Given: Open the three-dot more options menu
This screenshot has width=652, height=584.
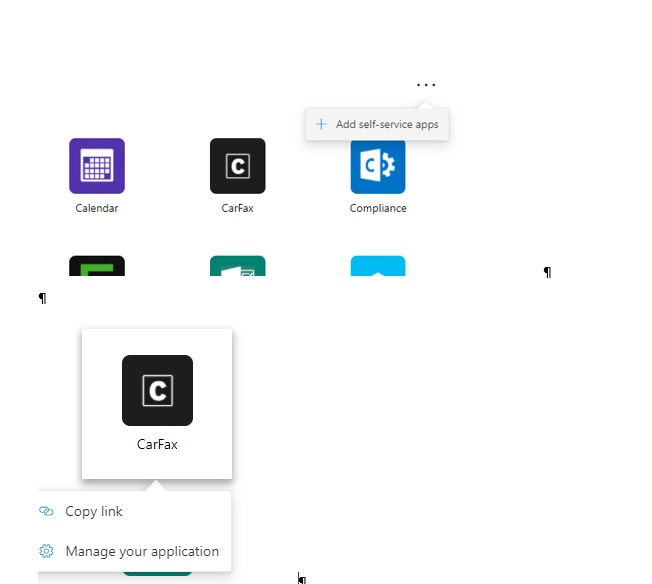Looking at the screenshot, I should click(x=426, y=85).
